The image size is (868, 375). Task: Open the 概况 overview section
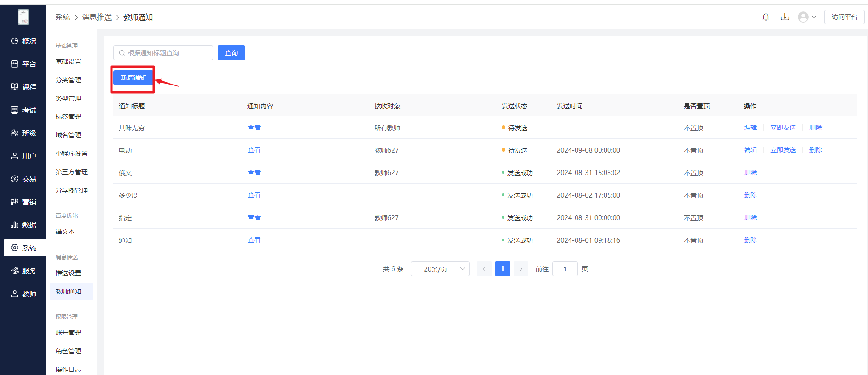(23, 41)
